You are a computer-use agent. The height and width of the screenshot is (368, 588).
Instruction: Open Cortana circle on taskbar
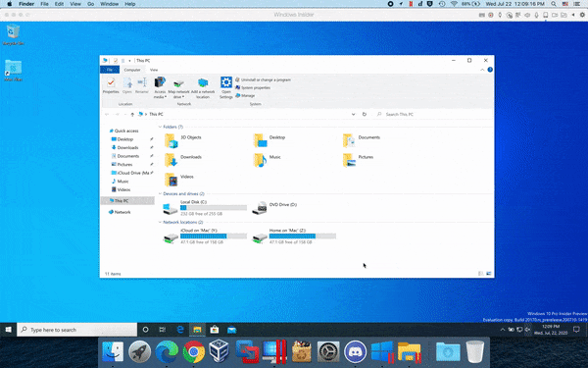(145, 330)
